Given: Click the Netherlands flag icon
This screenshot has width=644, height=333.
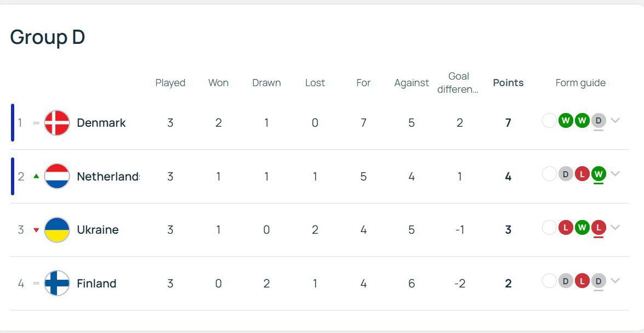Looking at the screenshot, I should [x=57, y=176].
